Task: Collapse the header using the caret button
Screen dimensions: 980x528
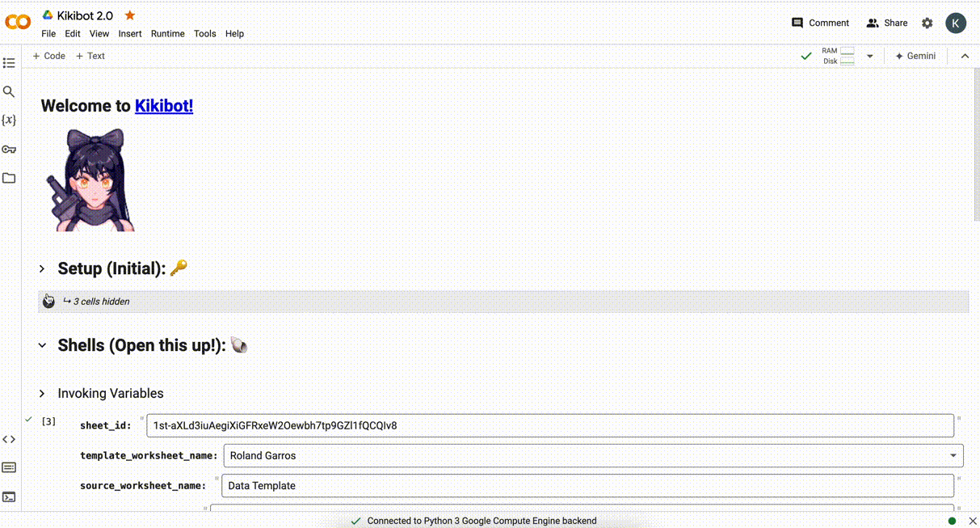Action: (965, 57)
